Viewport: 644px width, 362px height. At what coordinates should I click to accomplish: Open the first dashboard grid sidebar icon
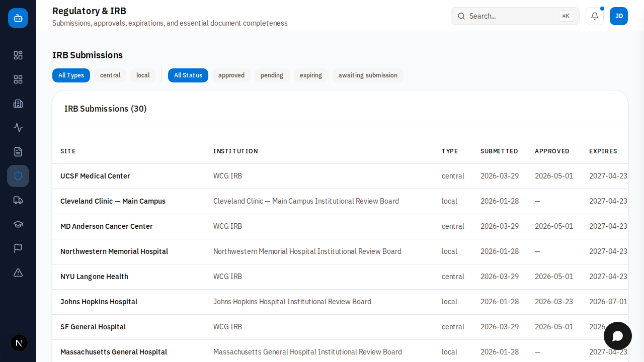(x=18, y=55)
